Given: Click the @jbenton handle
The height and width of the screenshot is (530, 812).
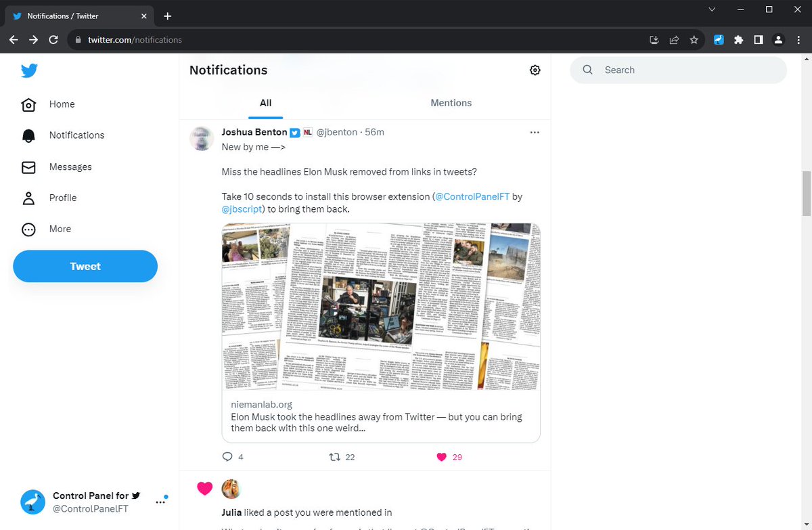Looking at the screenshot, I should [x=337, y=132].
